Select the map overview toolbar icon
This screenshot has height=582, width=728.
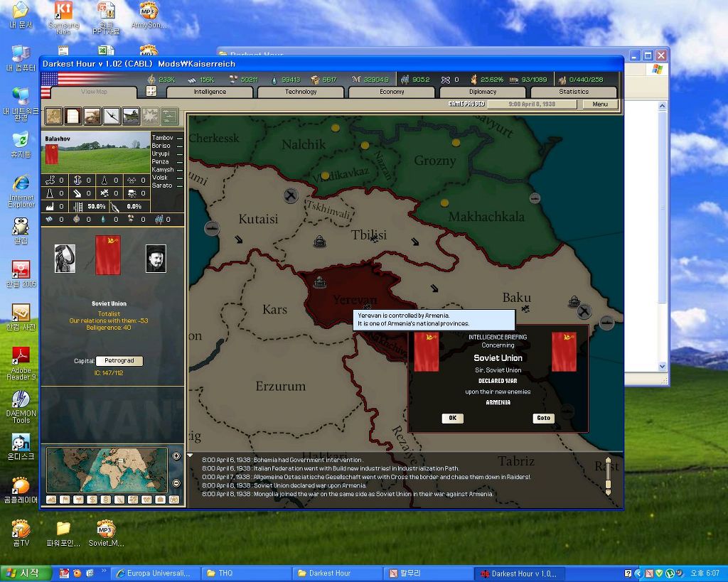point(53,116)
